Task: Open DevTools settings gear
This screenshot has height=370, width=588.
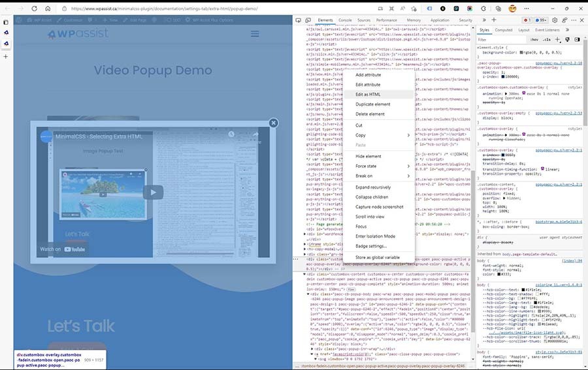Action: 555,20
